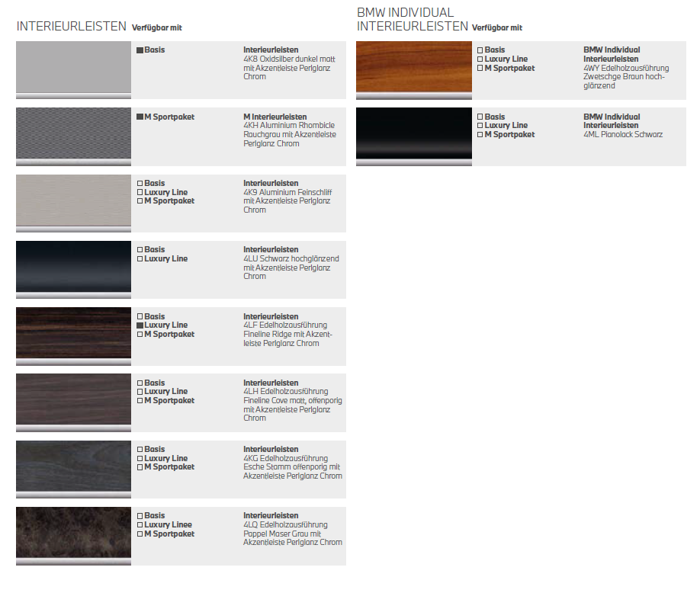700x593 pixels.
Task: Toggle the filled M Sportpaket box for 4KH
Action: tap(140, 117)
